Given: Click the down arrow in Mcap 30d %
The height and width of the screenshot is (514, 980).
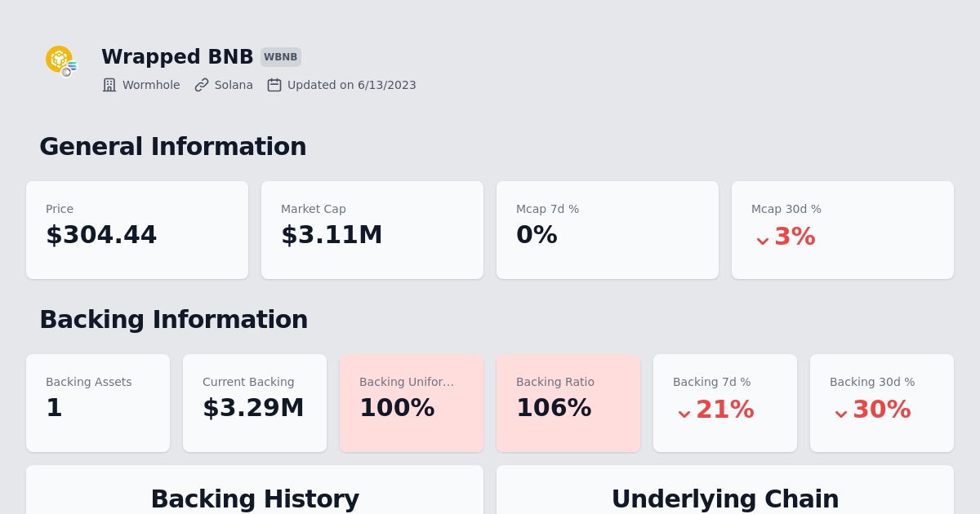Looking at the screenshot, I should [763, 240].
